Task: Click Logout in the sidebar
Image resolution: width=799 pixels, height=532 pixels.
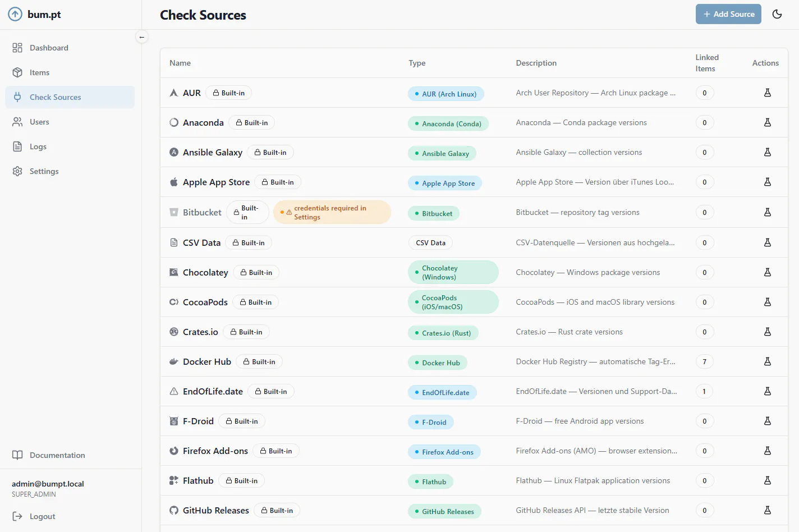Action: 34,516
